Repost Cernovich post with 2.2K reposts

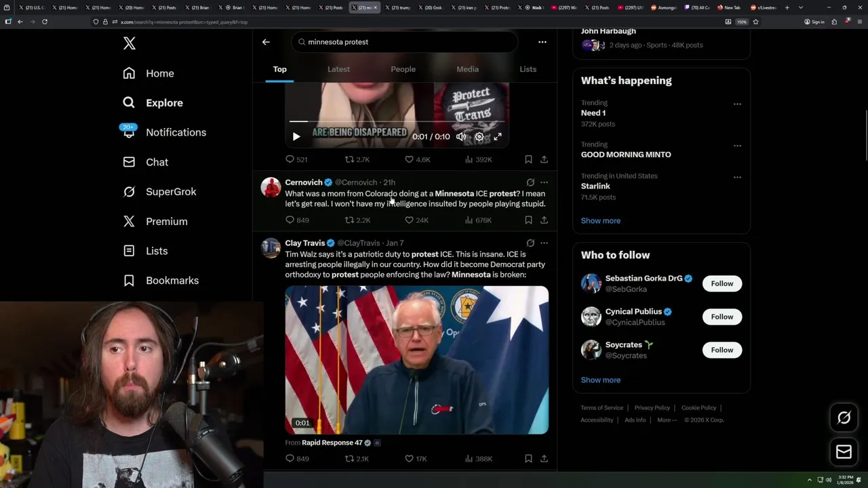pos(357,220)
